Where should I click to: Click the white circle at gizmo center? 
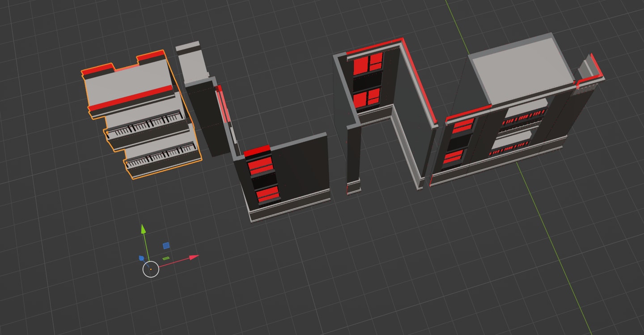151,269
